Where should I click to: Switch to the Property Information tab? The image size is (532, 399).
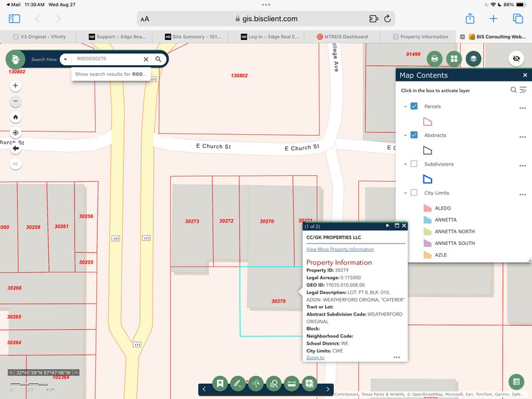(x=424, y=37)
